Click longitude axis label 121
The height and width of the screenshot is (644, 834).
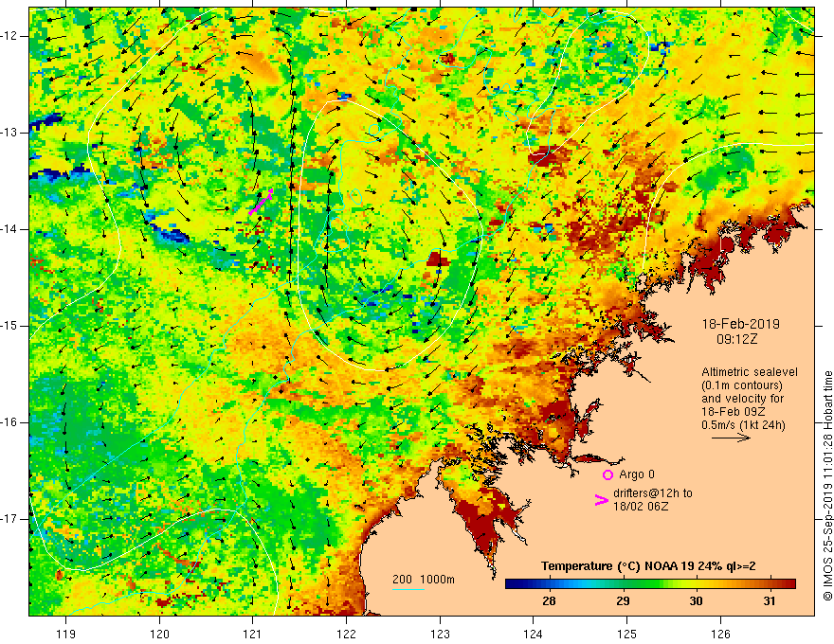253,634
